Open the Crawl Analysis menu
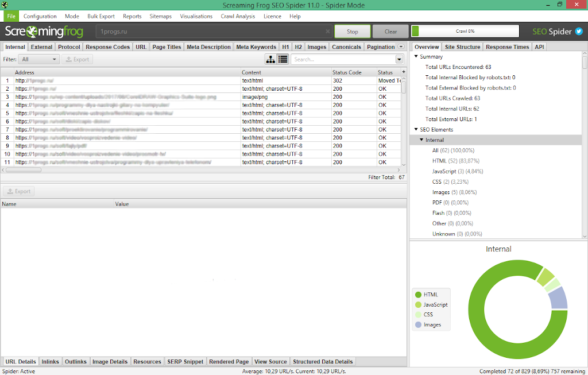588x375 pixels. (x=238, y=16)
